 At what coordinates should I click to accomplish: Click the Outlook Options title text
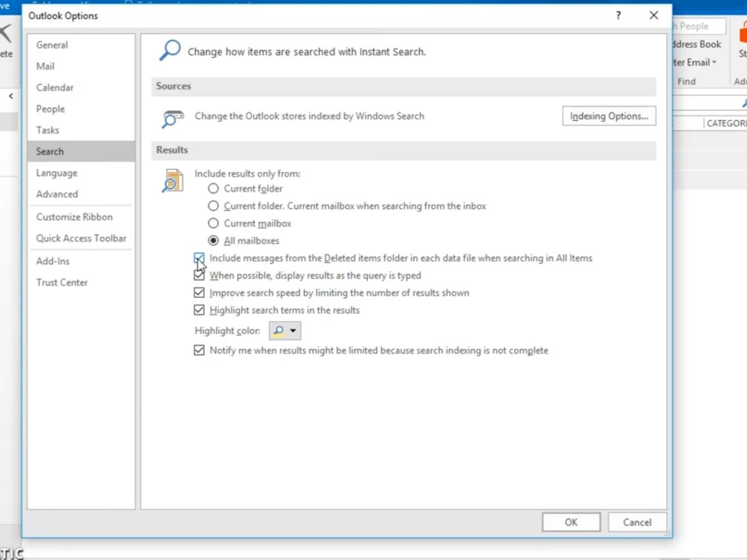click(63, 16)
